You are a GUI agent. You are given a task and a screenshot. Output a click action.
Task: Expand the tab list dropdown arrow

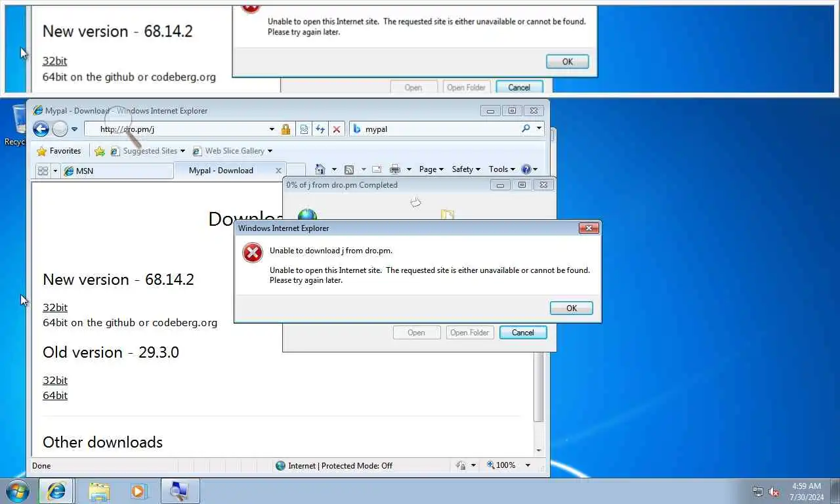[55, 171]
